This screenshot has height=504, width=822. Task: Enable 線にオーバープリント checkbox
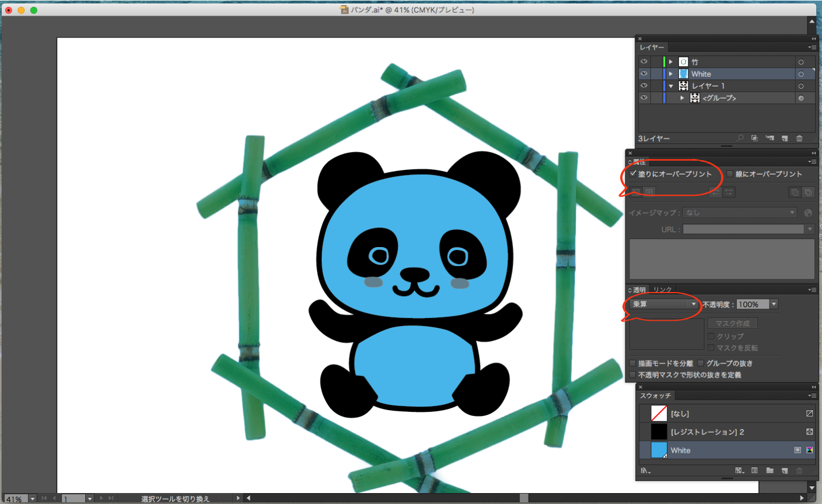point(730,174)
